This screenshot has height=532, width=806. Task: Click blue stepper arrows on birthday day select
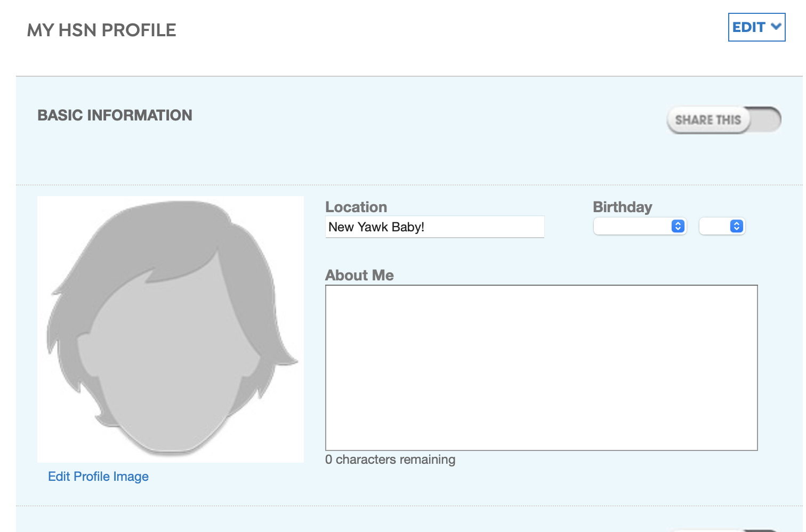[x=736, y=227]
